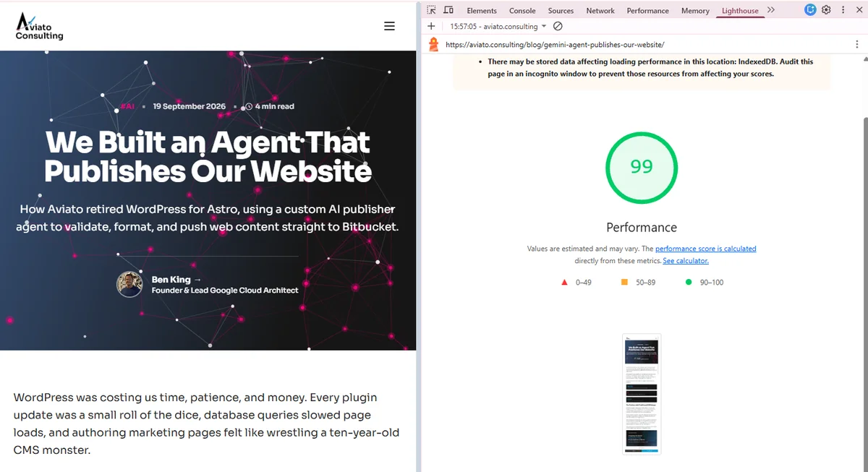Click the #AI tag link
The image size is (868, 472).
pos(127,106)
